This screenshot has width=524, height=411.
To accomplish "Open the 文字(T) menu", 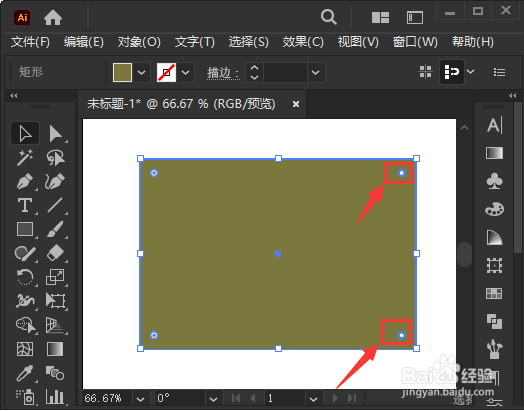I will (x=195, y=42).
